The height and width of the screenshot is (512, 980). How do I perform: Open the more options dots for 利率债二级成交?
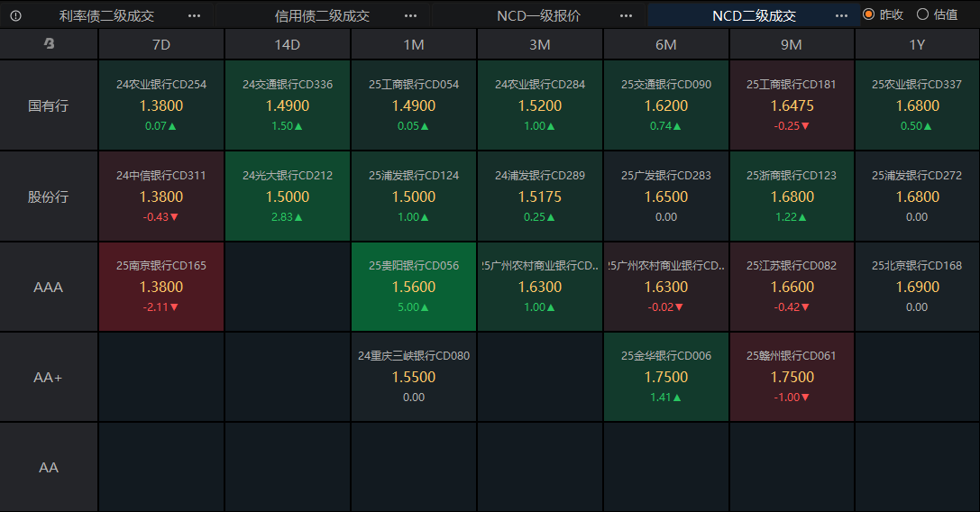pyautogui.click(x=195, y=15)
